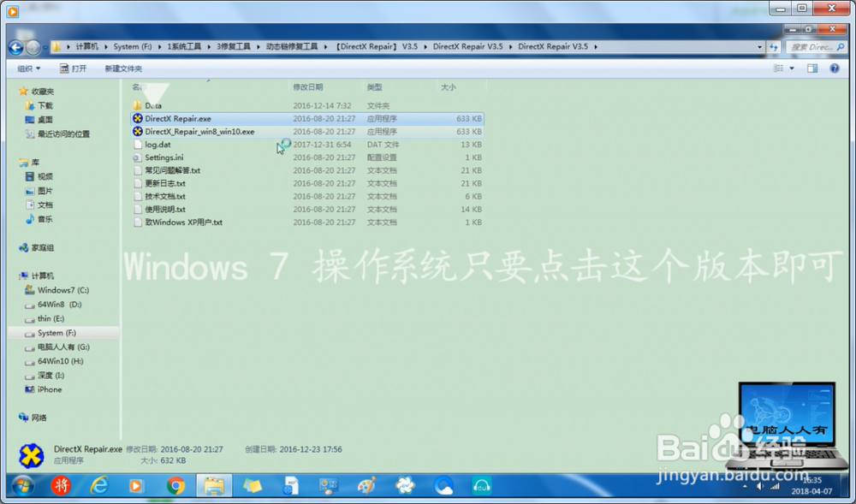This screenshot has height=504, width=856.
Task: Toggle the preview pane
Action: tap(812, 68)
